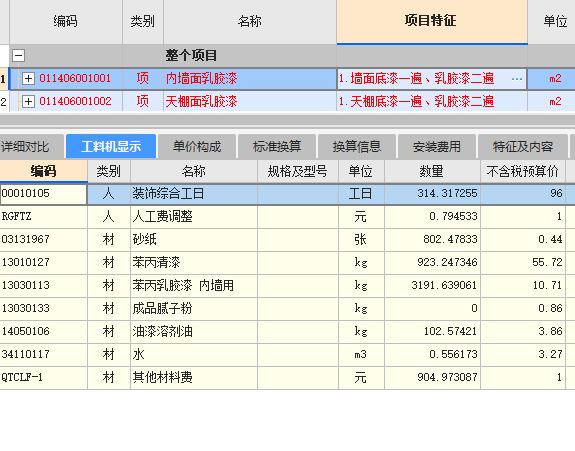Click the upper 名称 column header
Screen dimensions: 575x451
[x=250, y=21]
